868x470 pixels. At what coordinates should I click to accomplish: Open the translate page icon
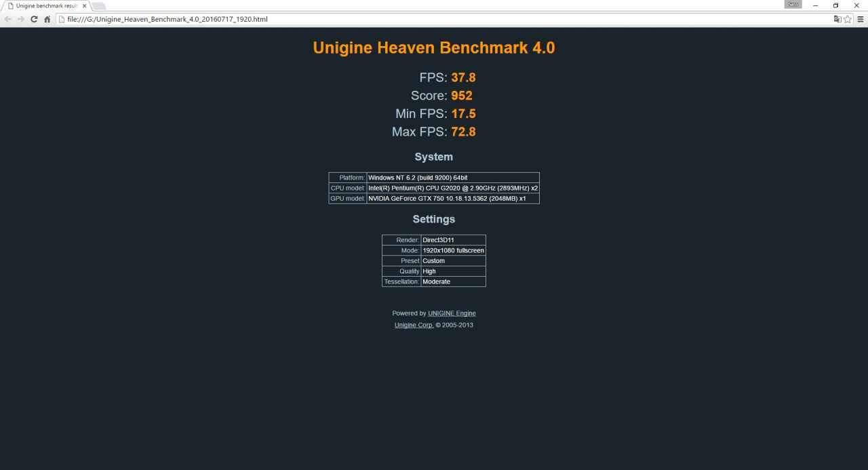(x=837, y=19)
